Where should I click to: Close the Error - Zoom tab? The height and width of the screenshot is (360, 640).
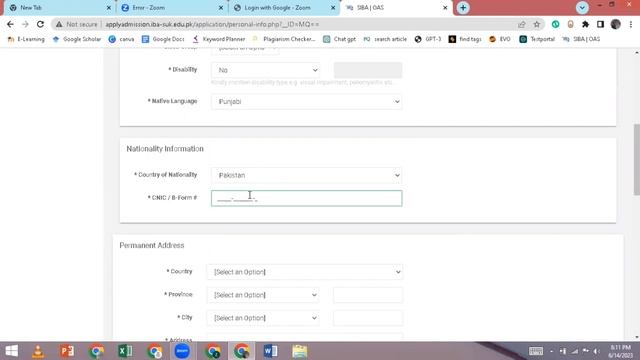(221, 8)
